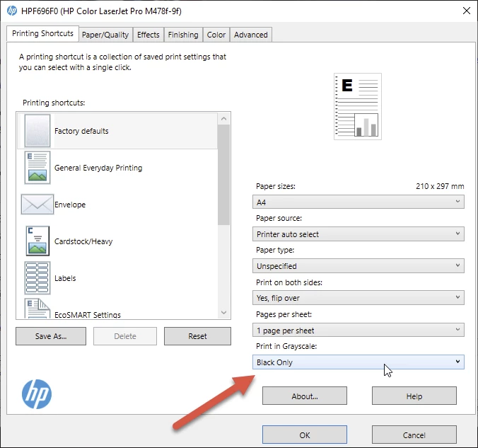Viewport: 478px width, 448px height.
Task: Click the shortcuts list scrollbar thumb
Action: click(x=223, y=175)
